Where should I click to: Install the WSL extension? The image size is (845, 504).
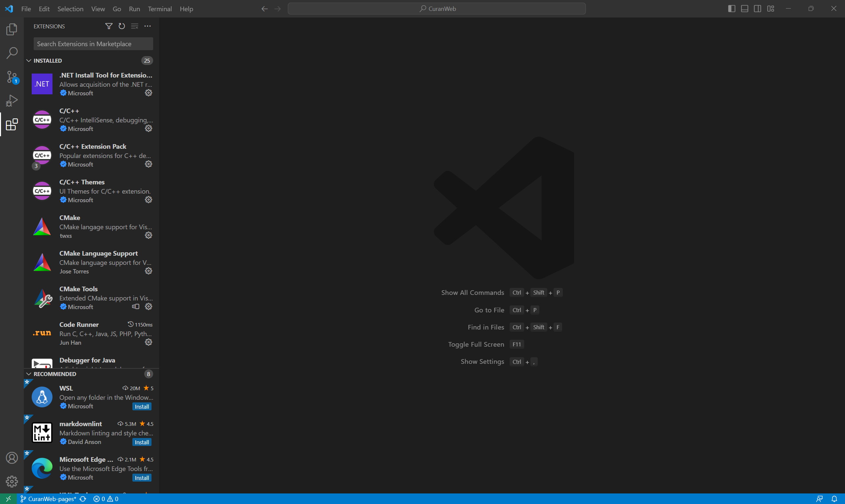tap(142, 406)
